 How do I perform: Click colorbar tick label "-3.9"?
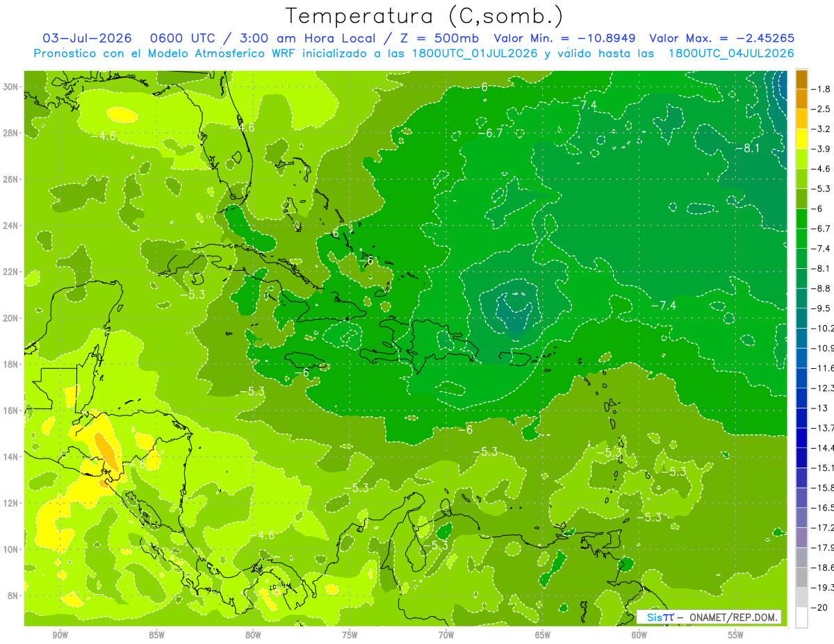(x=822, y=149)
